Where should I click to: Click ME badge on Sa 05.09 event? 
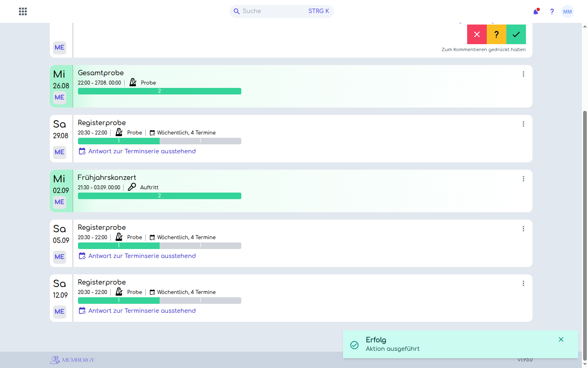(60, 257)
